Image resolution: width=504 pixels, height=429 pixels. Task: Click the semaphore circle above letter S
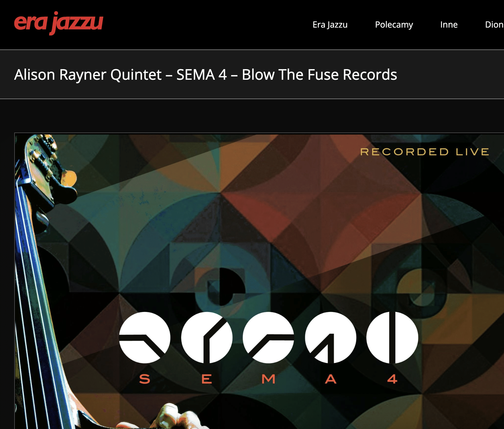[144, 337]
